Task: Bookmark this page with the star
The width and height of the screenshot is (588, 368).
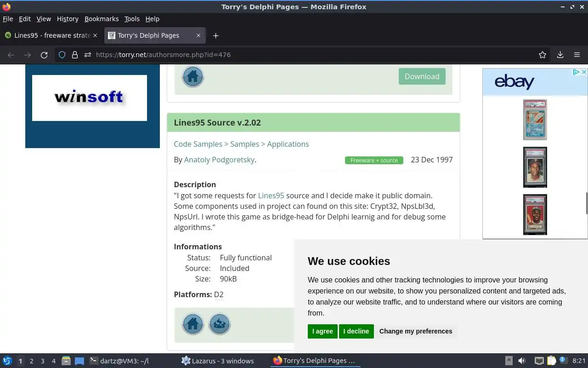Action: [543, 55]
